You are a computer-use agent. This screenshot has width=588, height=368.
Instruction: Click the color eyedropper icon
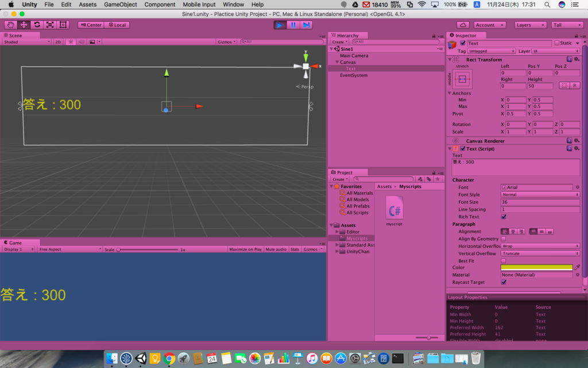click(577, 267)
